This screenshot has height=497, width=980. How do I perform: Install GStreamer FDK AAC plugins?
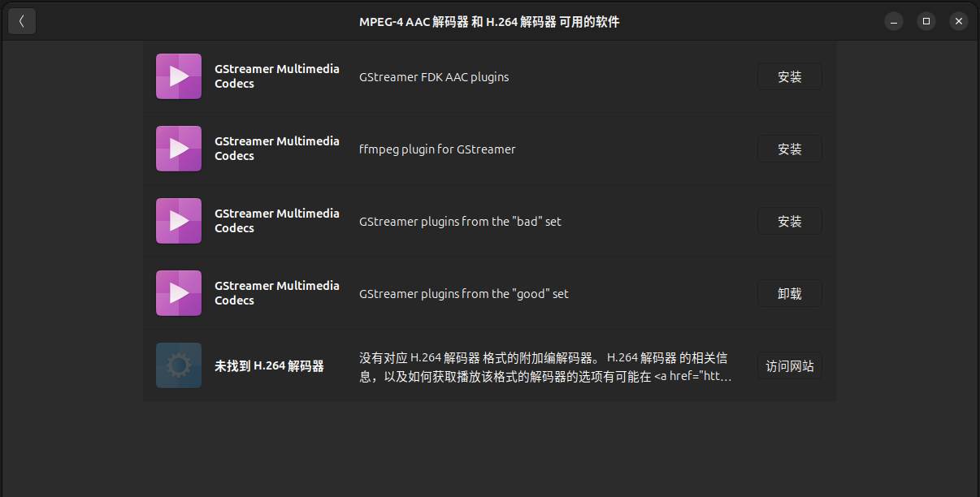[790, 76]
